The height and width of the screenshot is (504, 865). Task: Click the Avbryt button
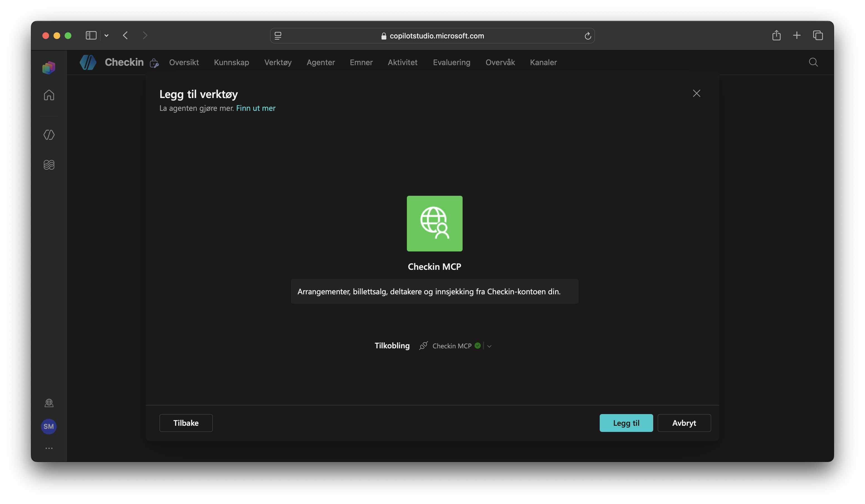[x=684, y=423]
